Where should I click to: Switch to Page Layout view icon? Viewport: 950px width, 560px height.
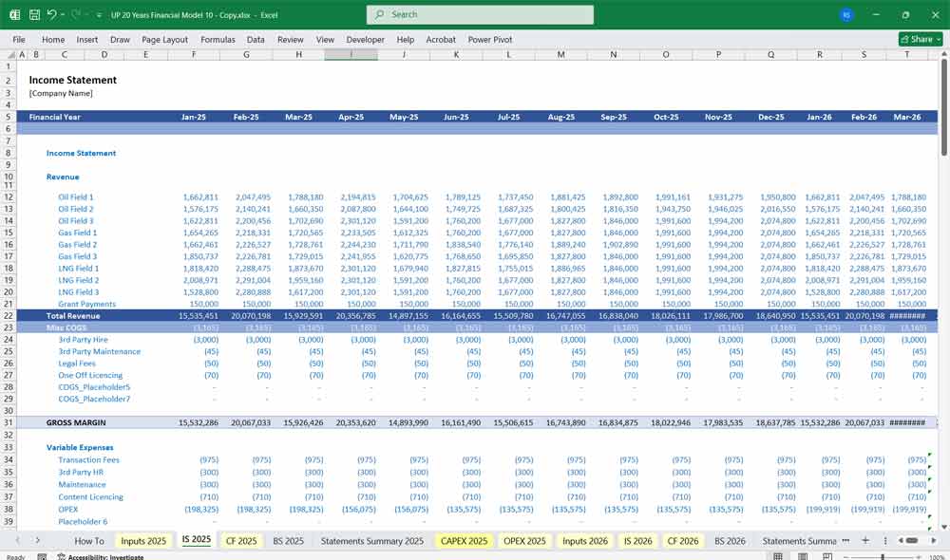(x=803, y=555)
